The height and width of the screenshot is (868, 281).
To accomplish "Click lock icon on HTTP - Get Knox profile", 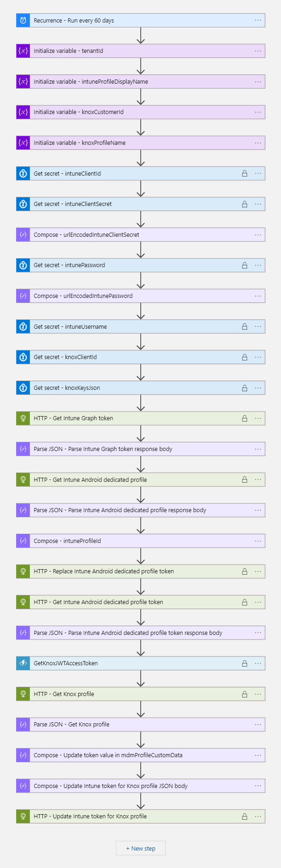I will (x=245, y=694).
